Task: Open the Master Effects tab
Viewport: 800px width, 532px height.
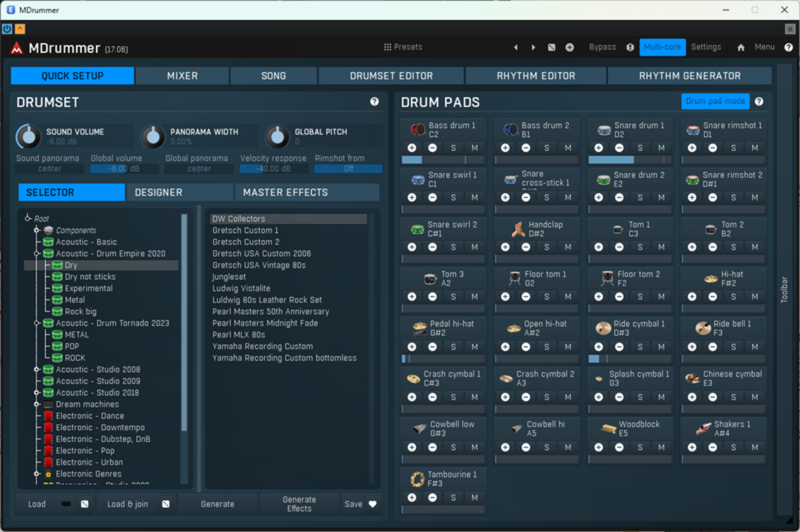Action: tap(286, 193)
